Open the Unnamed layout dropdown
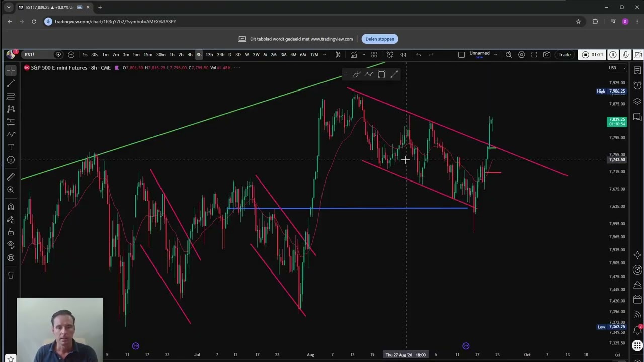644x362 pixels. tap(495, 54)
